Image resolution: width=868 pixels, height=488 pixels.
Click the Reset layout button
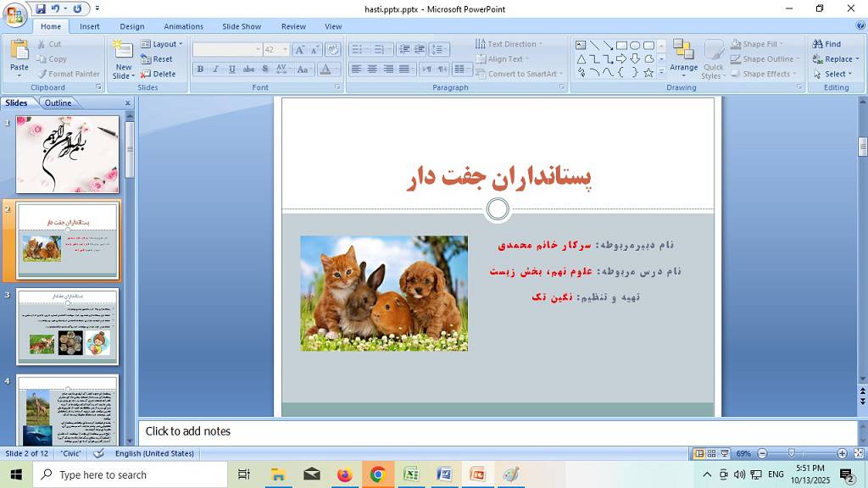(158, 58)
